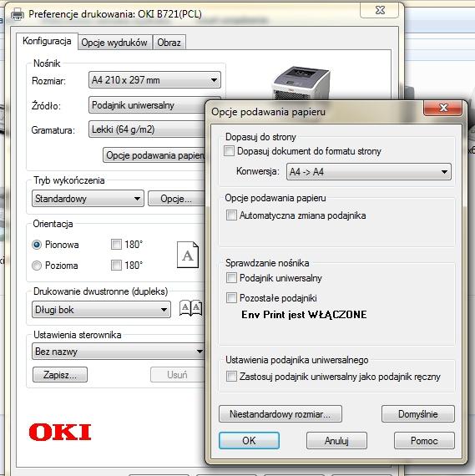Select Pionowa orientation radio button

point(37,245)
